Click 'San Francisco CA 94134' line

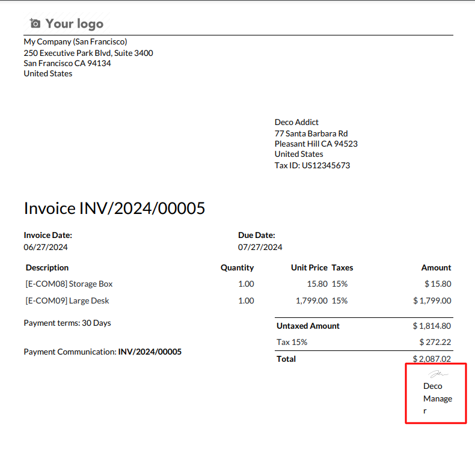click(x=67, y=63)
